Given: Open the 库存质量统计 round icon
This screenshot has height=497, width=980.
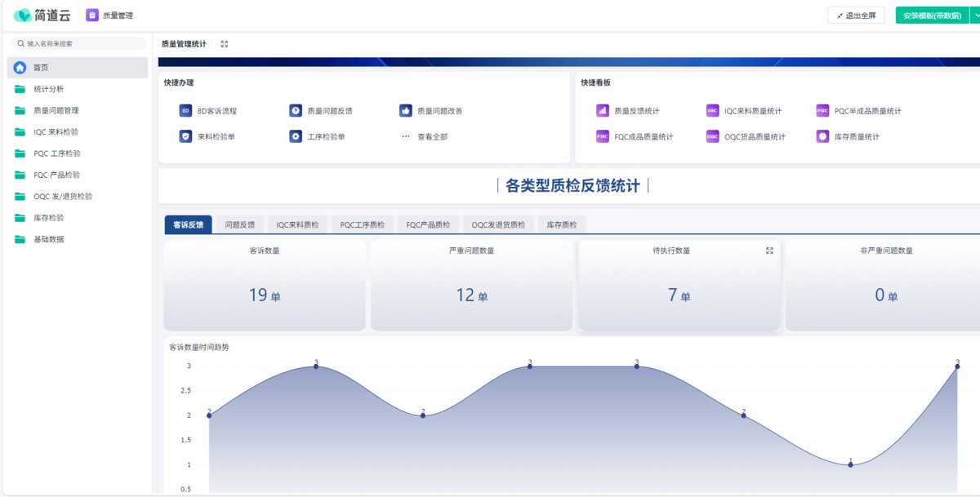Looking at the screenshot, I should [x=822, y=137].
